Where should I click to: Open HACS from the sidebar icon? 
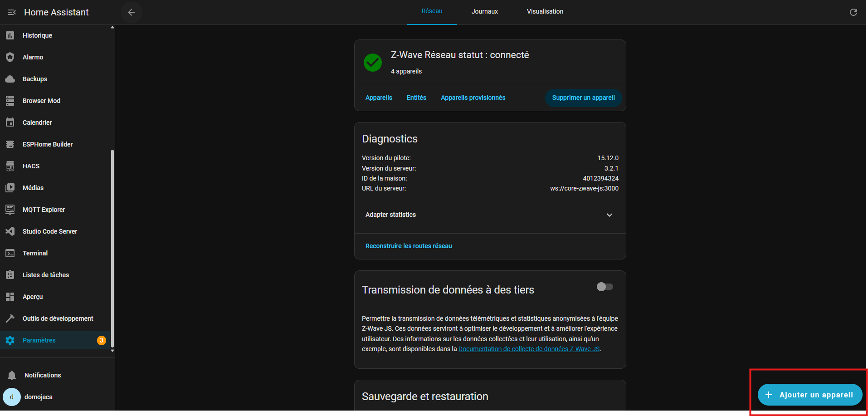tap(10, 166)
